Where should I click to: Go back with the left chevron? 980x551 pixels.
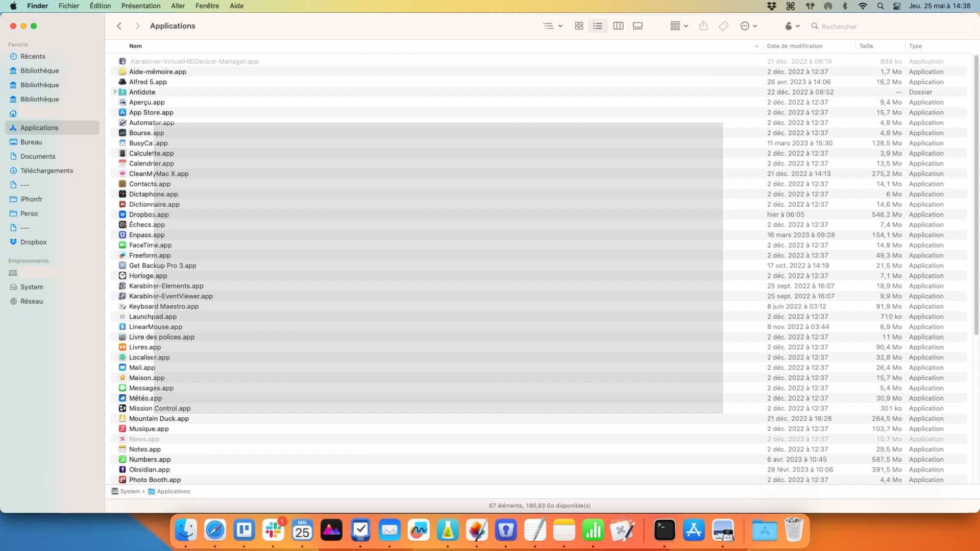pyautogui.click(x=119, y=26)
